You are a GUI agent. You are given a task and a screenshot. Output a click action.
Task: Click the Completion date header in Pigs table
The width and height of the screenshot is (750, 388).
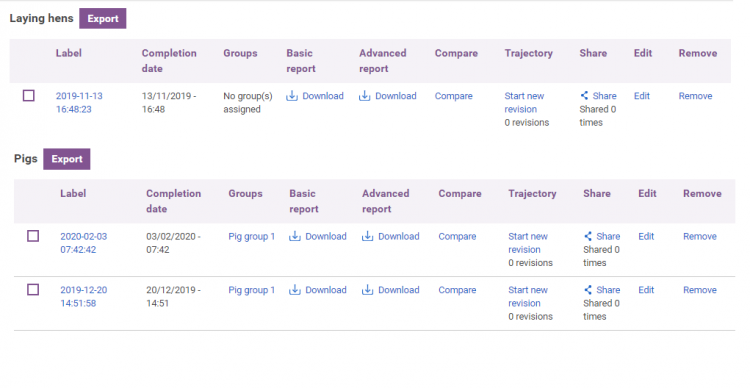(x=174, y=201)
